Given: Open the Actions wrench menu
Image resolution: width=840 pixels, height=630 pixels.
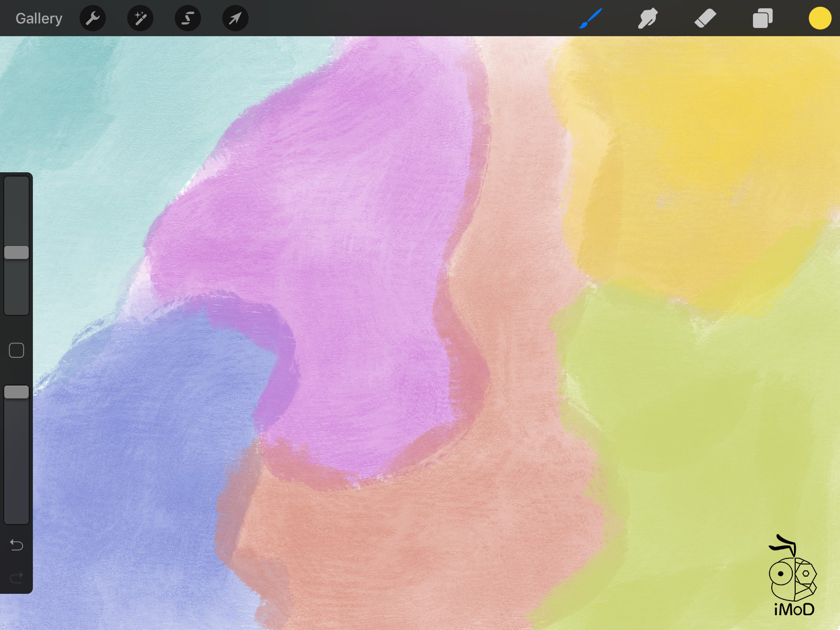Looking at the screenshot, I should [93, 18].
